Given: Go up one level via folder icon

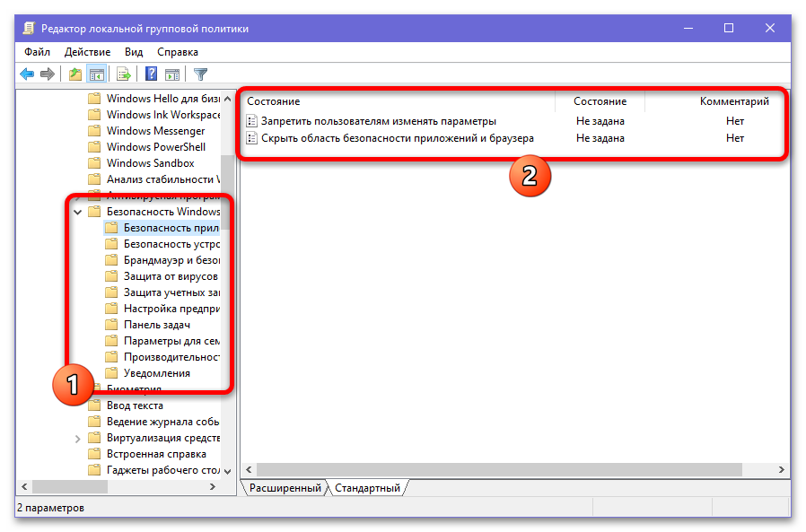Looking at the screenshot, I should [75, 74].
